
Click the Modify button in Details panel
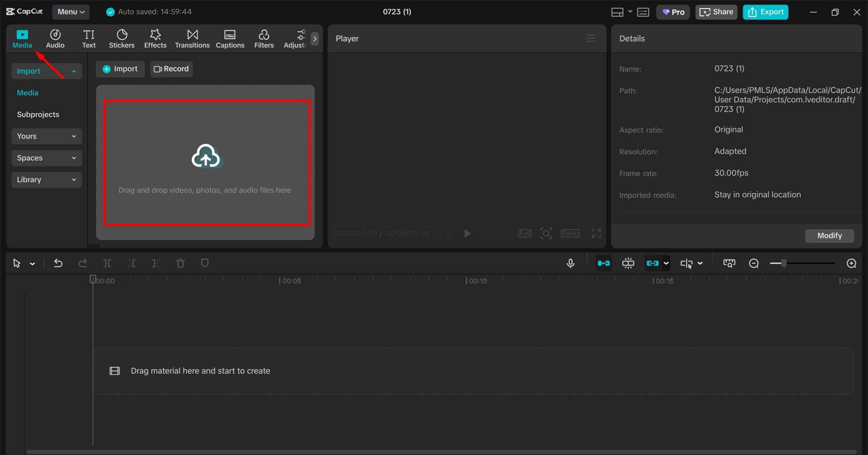(829, 236)
